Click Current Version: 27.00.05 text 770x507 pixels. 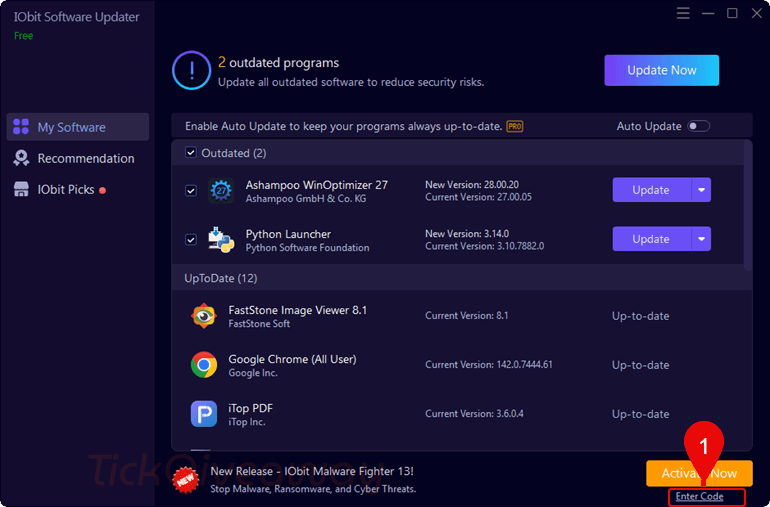pos(478,197)
